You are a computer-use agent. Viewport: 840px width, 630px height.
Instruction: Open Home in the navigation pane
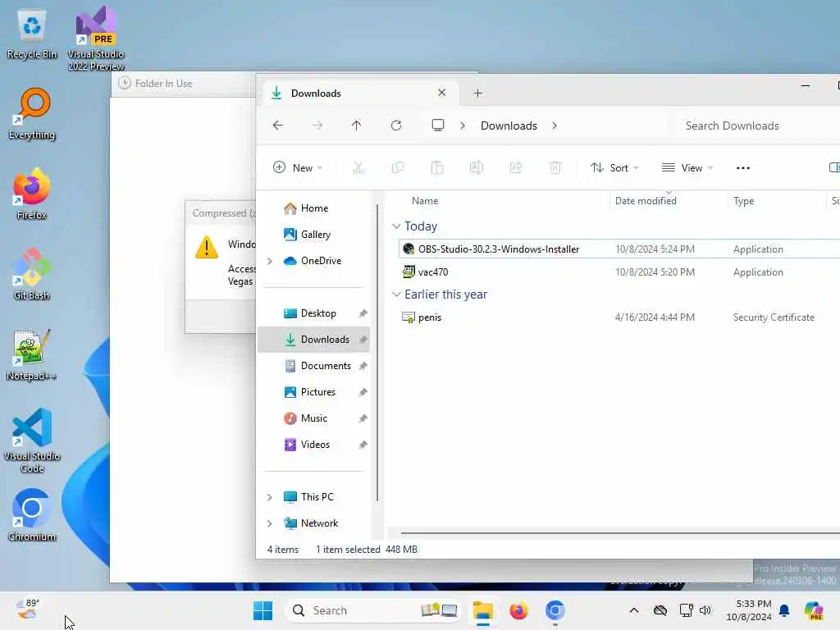click(x=314, y=208)
